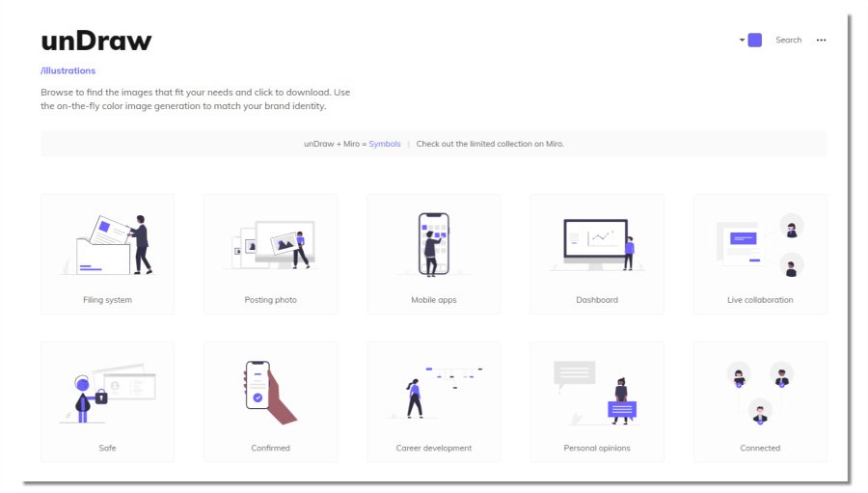Click the 'Posting photo' caption
Screen dimensions: 868x493
point(271,300)
